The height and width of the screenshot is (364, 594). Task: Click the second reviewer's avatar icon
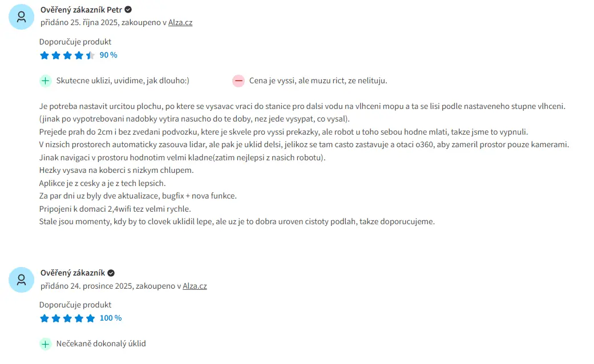[22, 280]
